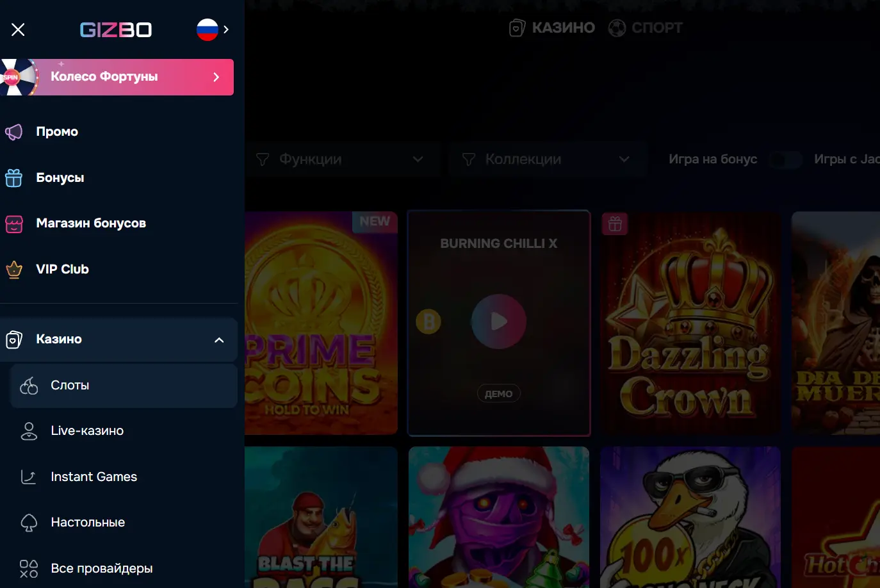Toggle the Игра на бонус switch
The height and width of the screenshot is (588, 880).
[786, 159]
